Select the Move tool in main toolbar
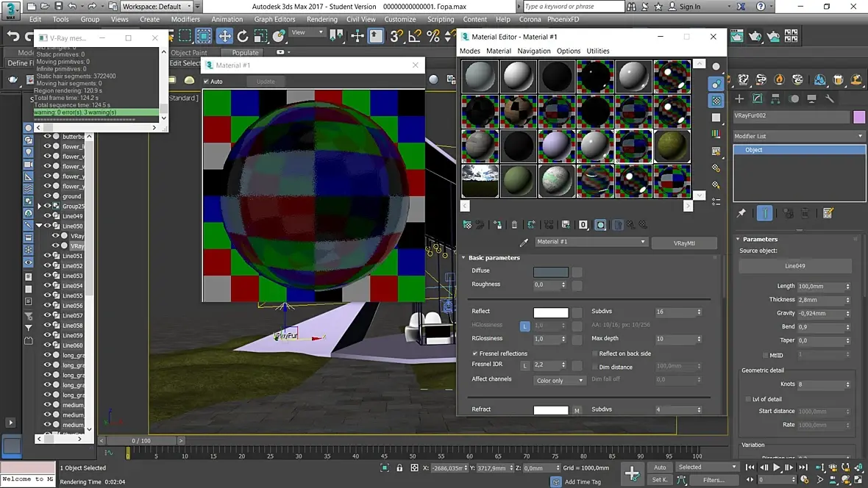Image resolution: width=868 pixels, height=488 pixels. (224, 36)
